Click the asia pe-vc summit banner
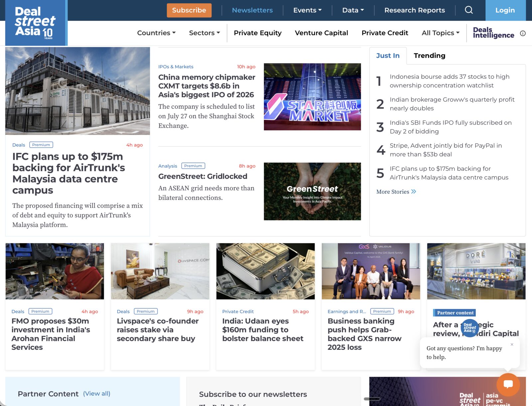 tap(447, 391)
